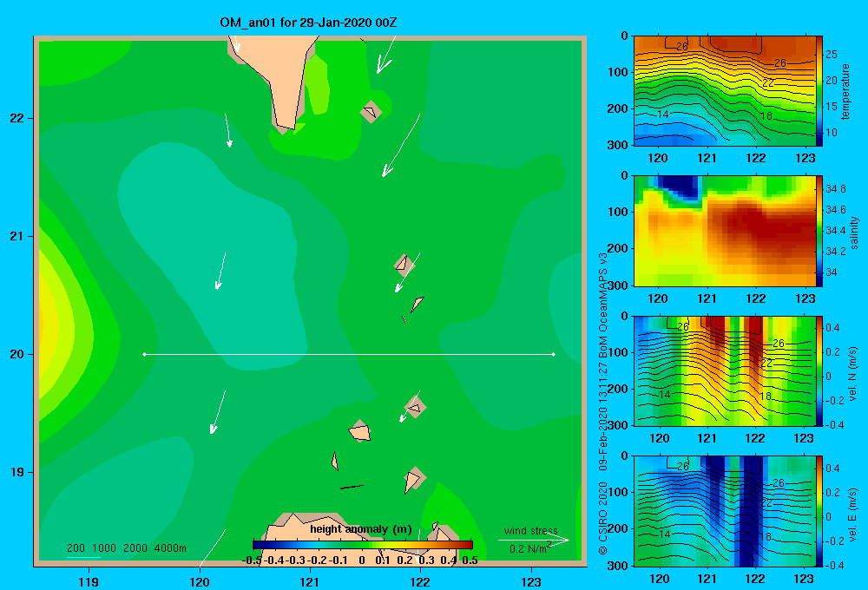Click the salinity color scale bar
This screenshot has height=590, width=868.
(x=819, y=231)
